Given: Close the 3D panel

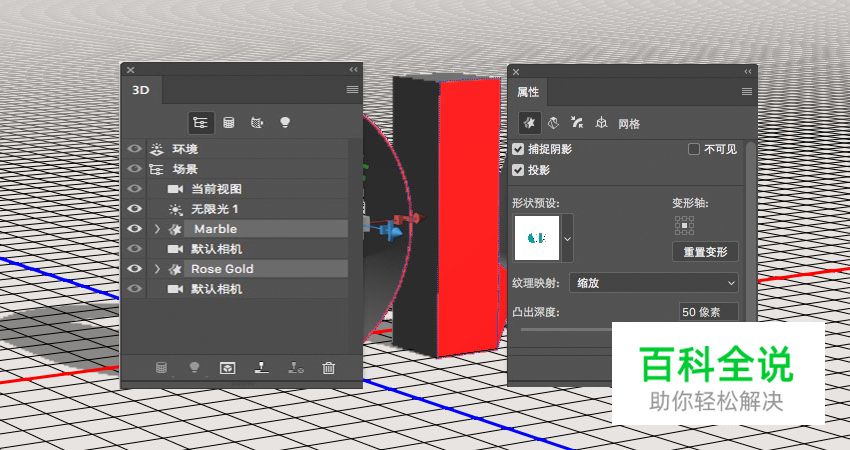Looking at the screenshot, I should 131,69.
